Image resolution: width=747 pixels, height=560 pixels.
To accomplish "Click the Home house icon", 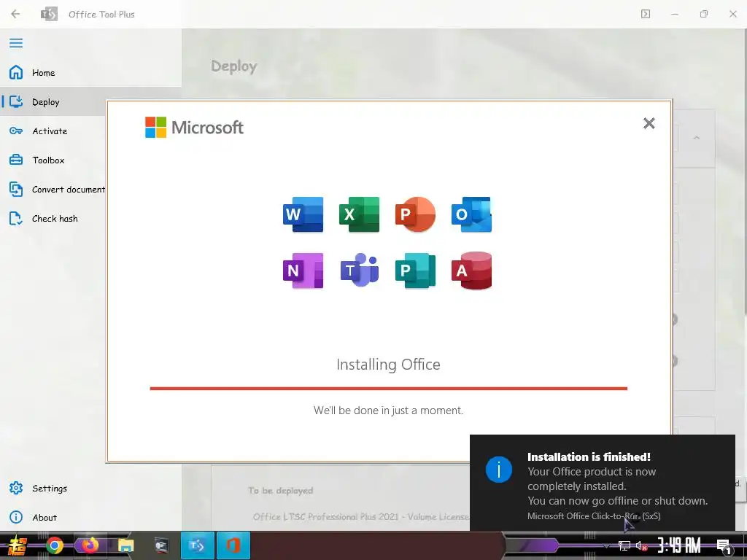I will click(16, 72).
